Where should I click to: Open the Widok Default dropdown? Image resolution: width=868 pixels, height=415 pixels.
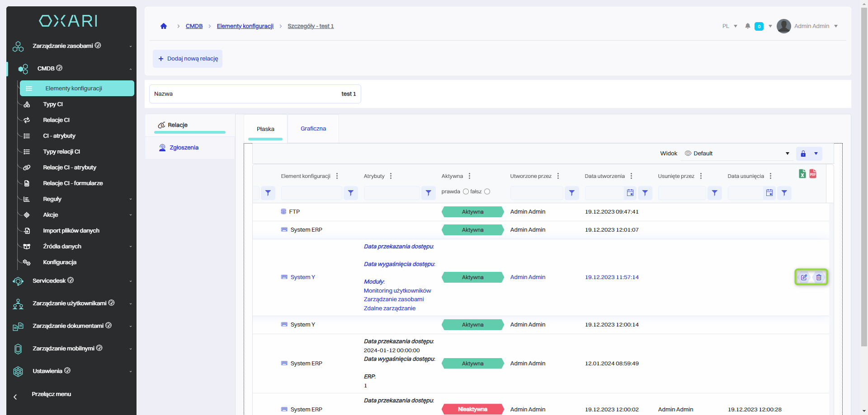point(737,154)
